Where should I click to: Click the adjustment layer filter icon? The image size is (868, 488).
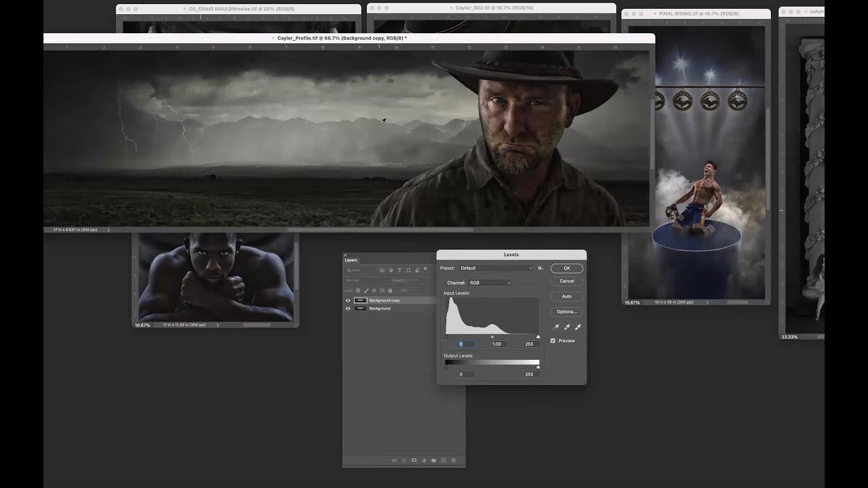coord(391,270)
